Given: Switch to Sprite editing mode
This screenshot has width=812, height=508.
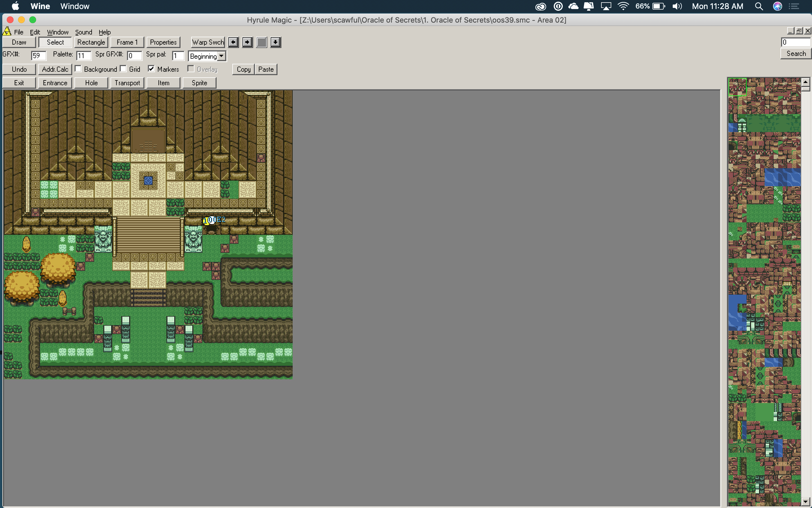Looking at the screenshot, I should [199, 83].
